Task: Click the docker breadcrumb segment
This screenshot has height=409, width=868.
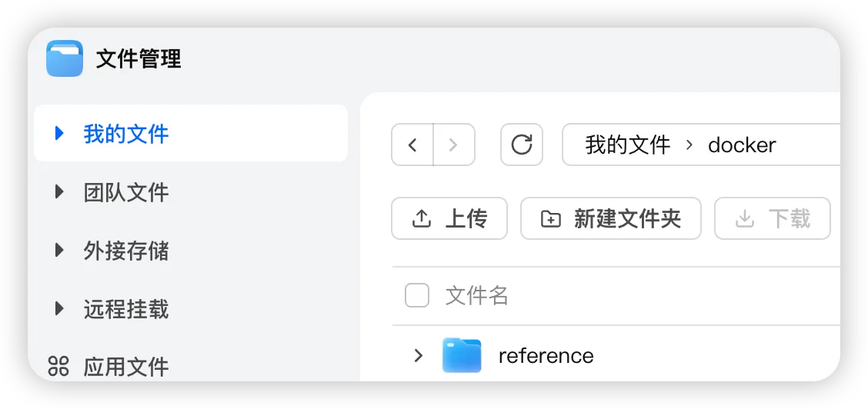Action: pos(742,145)
